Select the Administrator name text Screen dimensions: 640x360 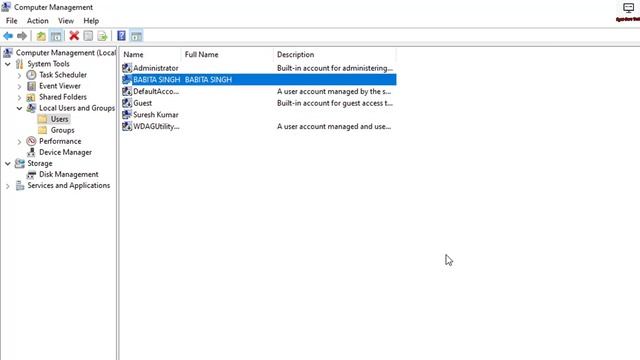click(x=156, y=68)
